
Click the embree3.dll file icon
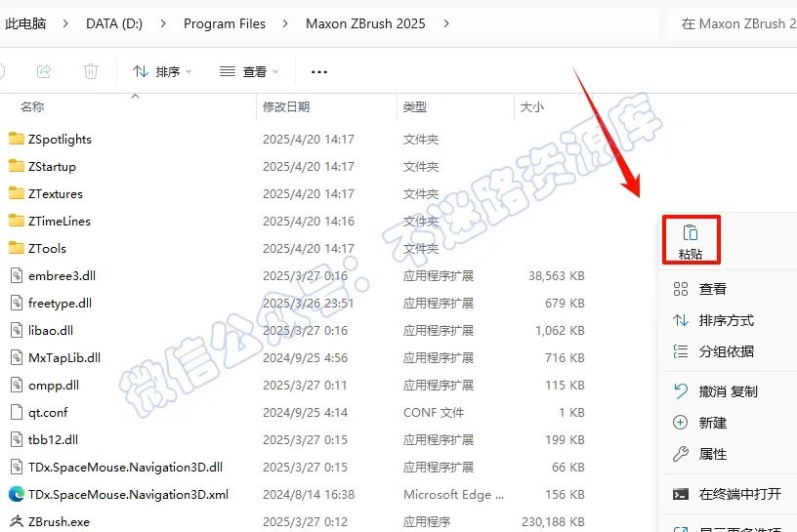point(17,275)
